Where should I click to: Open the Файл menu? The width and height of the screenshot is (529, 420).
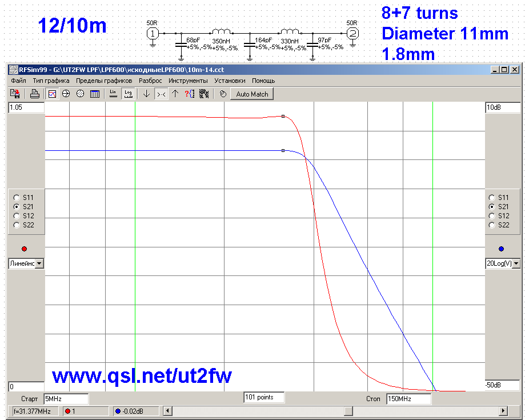click(x=18, y=81)
